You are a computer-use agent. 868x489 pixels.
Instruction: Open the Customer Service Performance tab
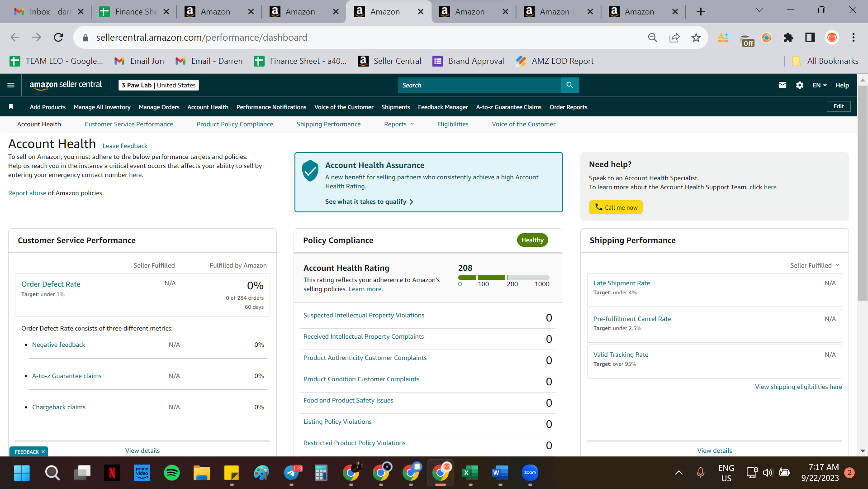128,124
